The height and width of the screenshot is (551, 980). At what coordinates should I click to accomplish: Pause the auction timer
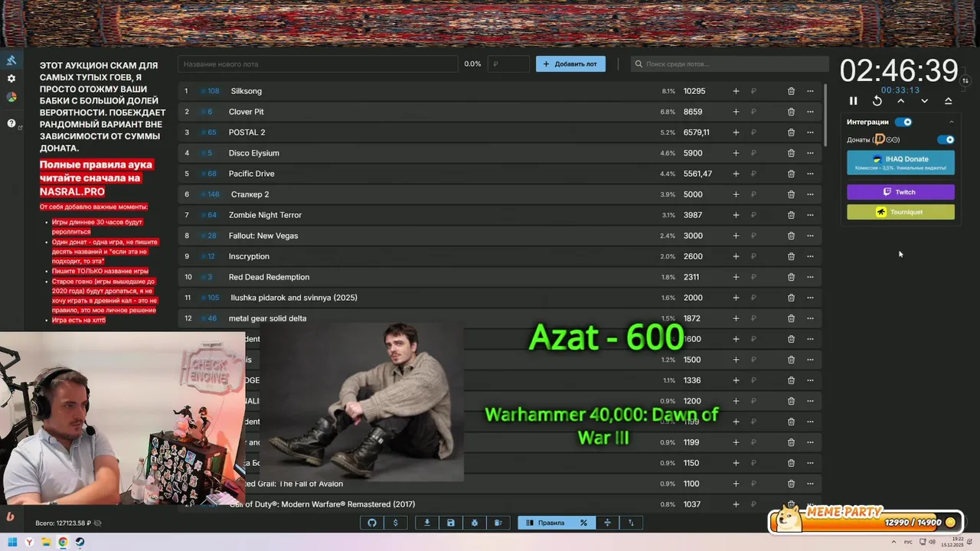[x=854, y=101]
